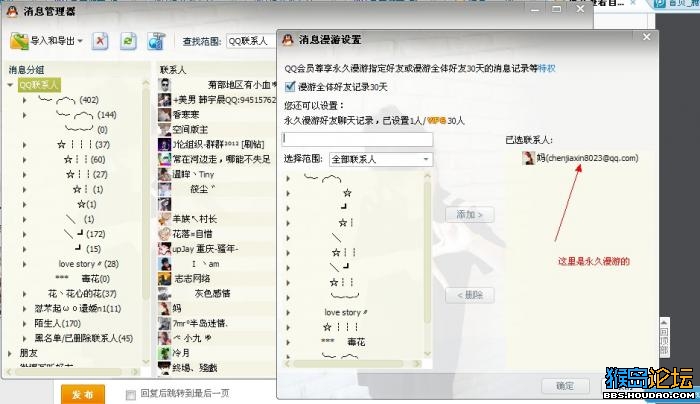Screen dimensions: 700x404
Task: Toggle 漫游全体好友记录30天 checkbox
Action: [x=290, y=87]
